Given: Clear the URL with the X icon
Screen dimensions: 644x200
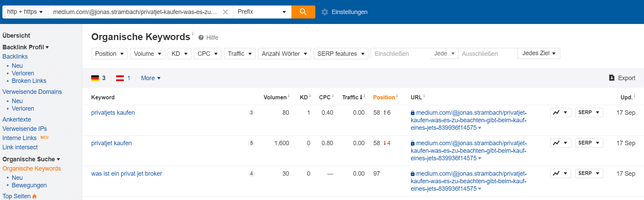Looking at the screenshot, I should click(225, 12).
